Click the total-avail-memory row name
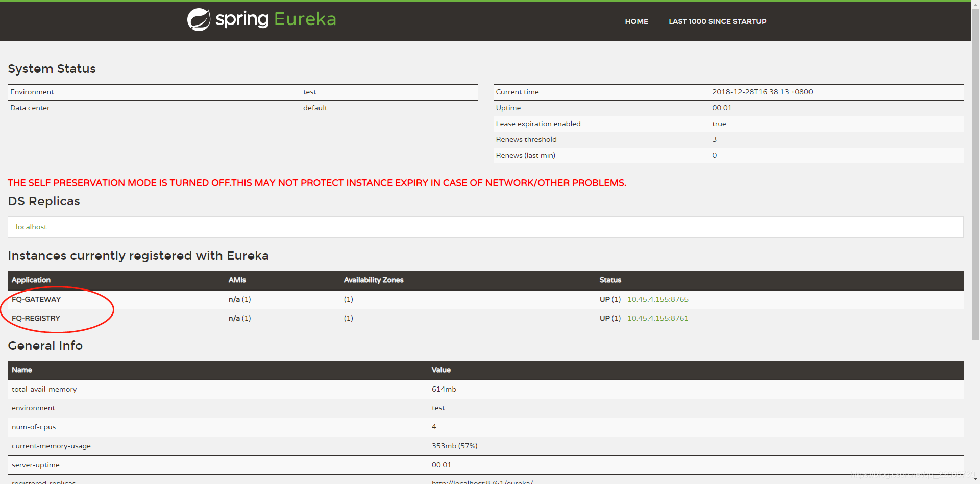980x484 pixels. 44,389
